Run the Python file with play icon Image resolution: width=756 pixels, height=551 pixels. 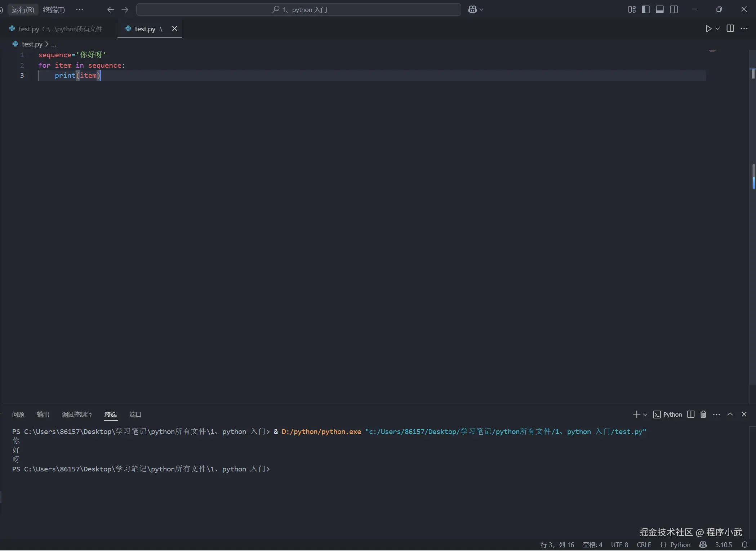tap(708, 29)
